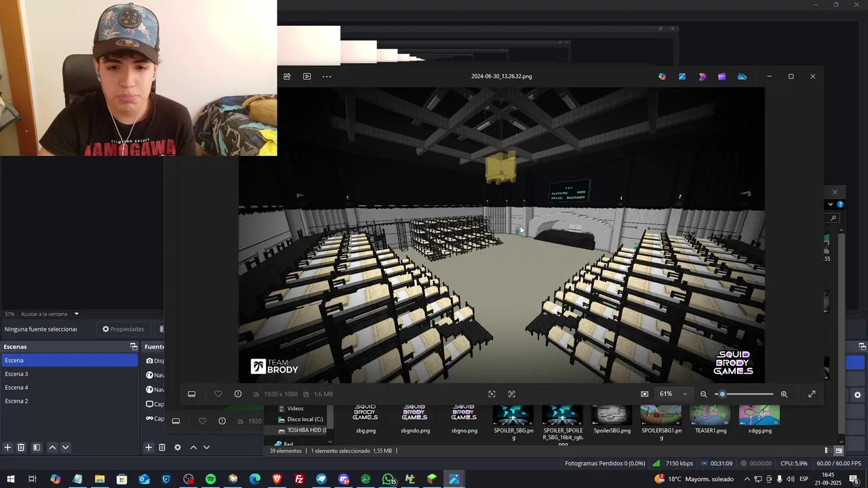
Task: Move source down in Fuentes list
Action: click(x=207, y=447)
